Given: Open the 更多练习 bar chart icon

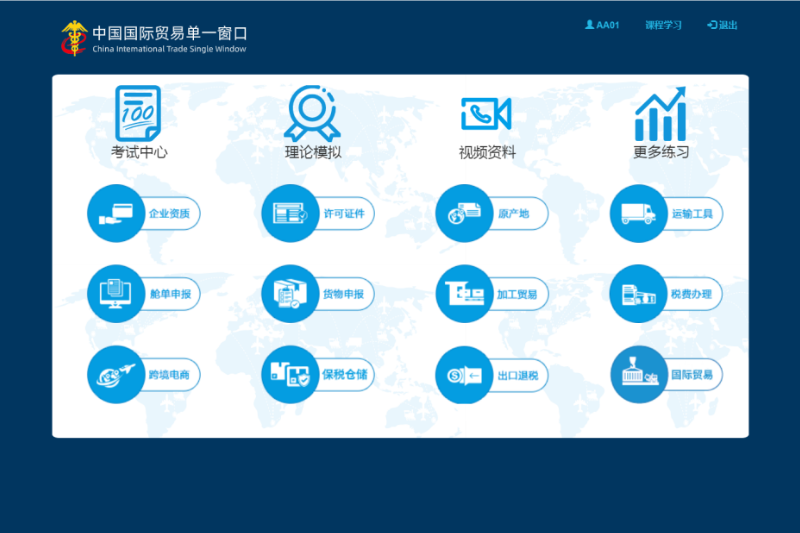Looking at the screenshot, I should click(x=661, y=113).
